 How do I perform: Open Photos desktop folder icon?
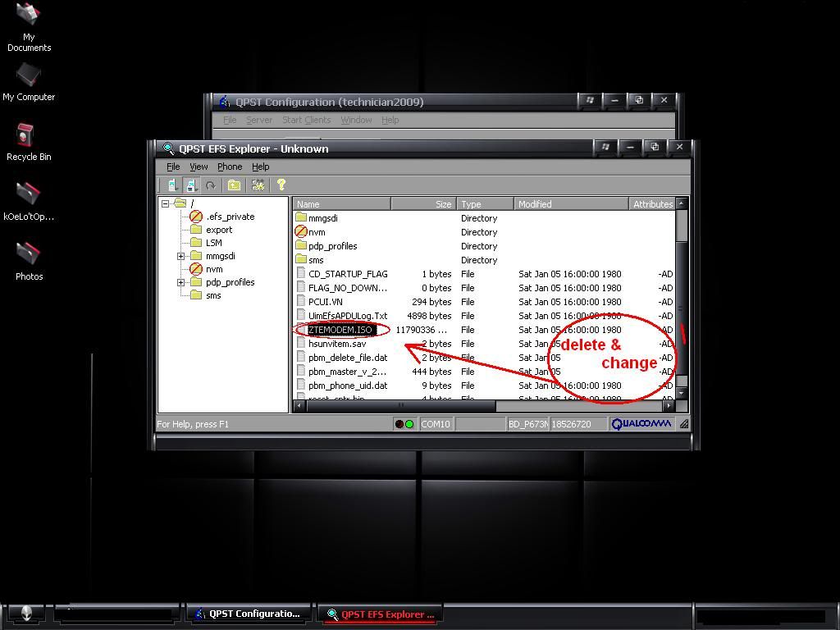tap(29, 262)
